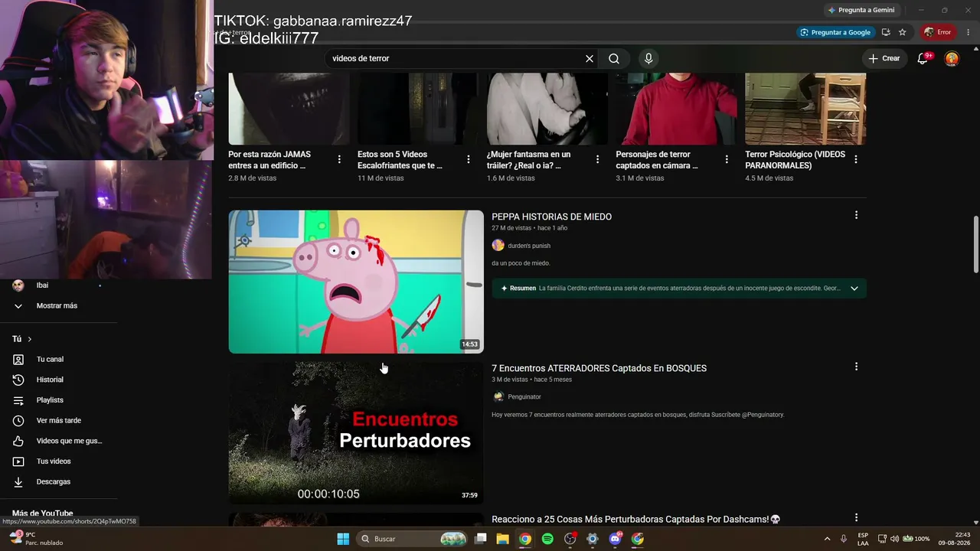The width and height of the screenshot is (980, 551).
Task: Switch the ESP LAA input language
Action: tap(863, 539)
